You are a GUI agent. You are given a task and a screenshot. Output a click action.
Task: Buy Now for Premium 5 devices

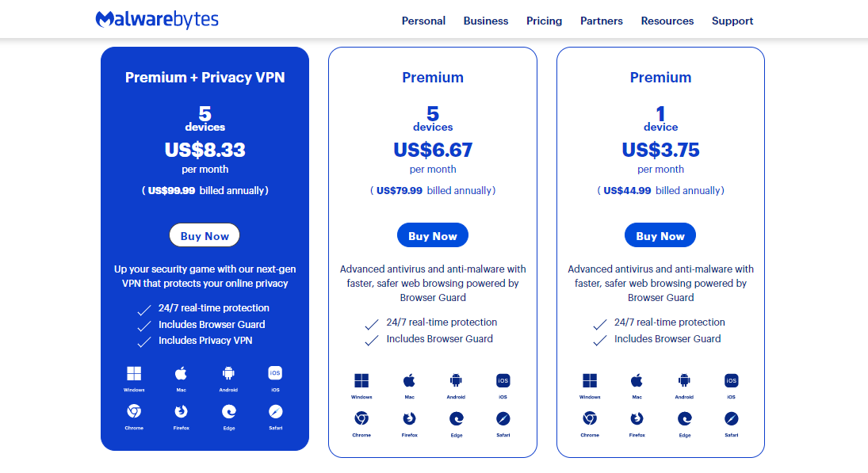pyautogui.click(x=433, y=235)
